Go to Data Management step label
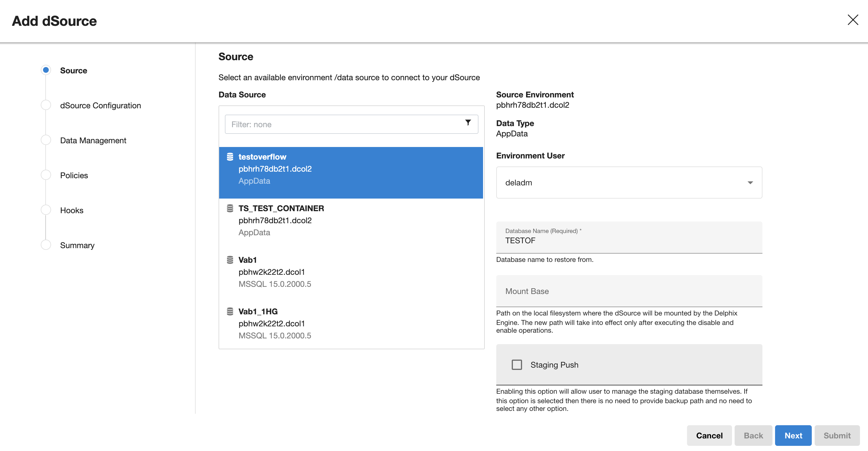Viewport: 868px width, 451px height. [x=93, y=141]
